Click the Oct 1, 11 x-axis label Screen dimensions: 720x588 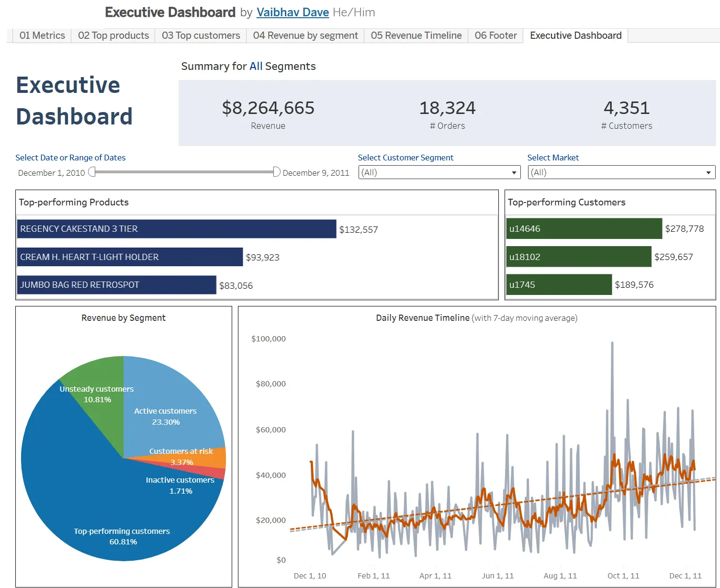point(623,576)
